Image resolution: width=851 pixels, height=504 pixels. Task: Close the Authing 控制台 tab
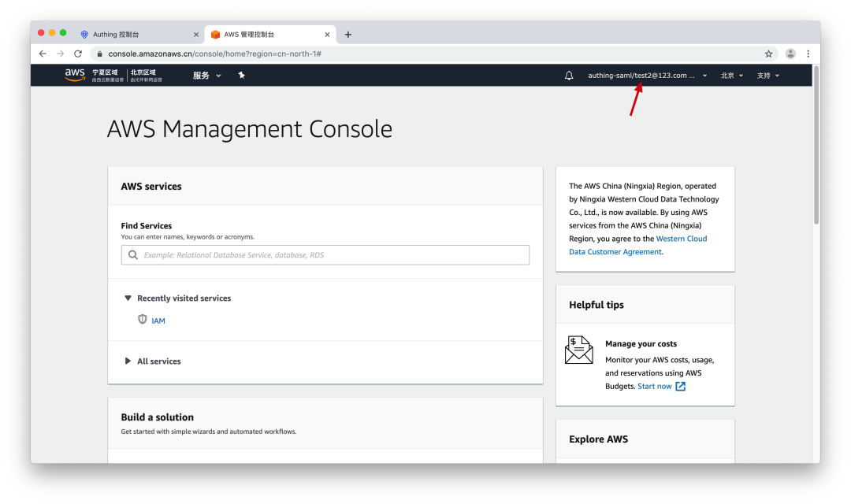pos(196,35)
